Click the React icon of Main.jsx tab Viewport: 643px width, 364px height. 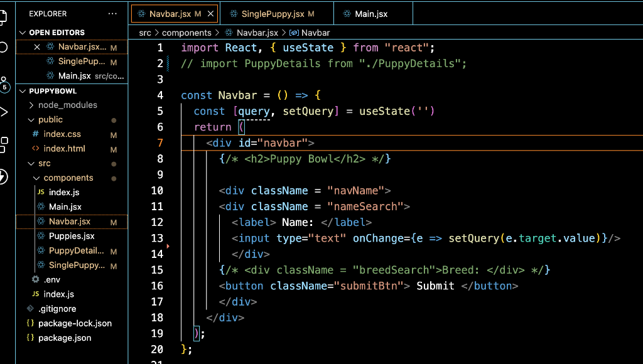tap(347, 14)
